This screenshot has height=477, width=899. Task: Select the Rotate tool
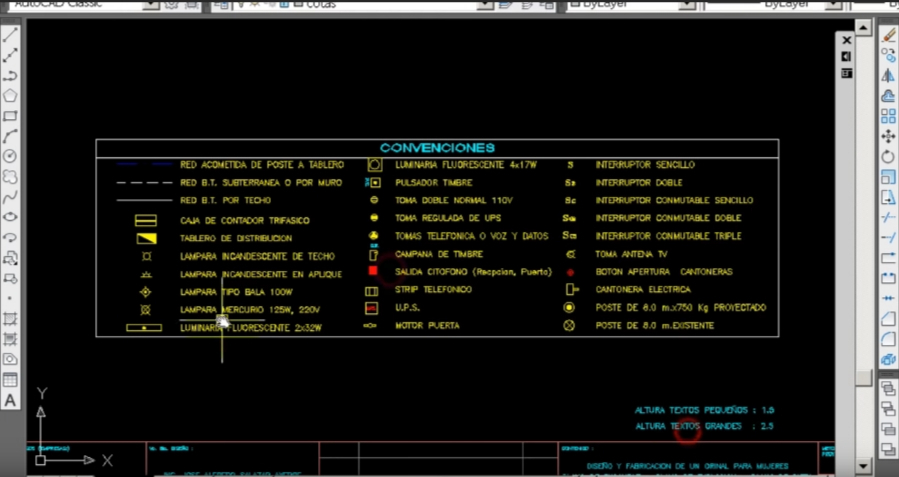(888, 156)
